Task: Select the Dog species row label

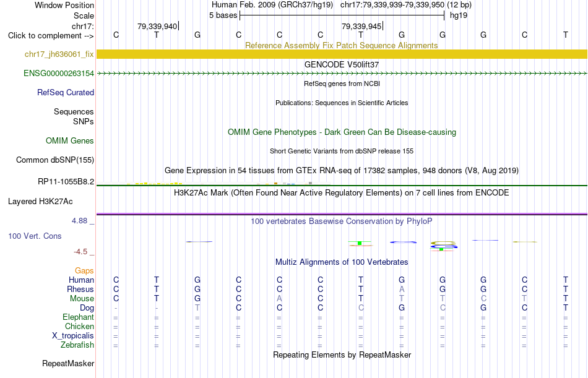Action: pos(87,308)
